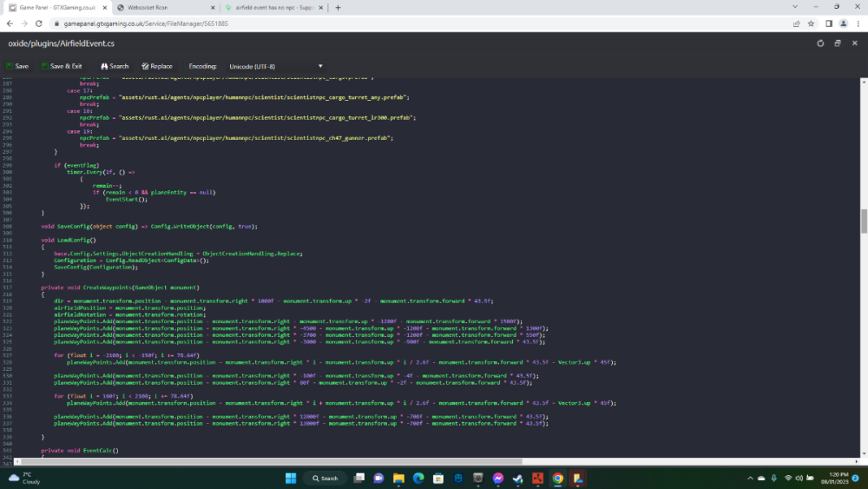This screenshot has height=489, width=868.
Task: Switch to airfield event has no npc tab
Action: click(x=274, y=8)
